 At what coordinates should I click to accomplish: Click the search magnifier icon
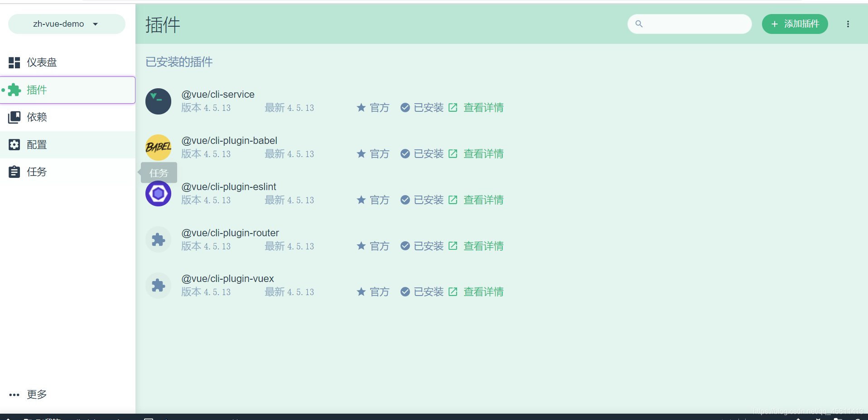click(639, 24)
